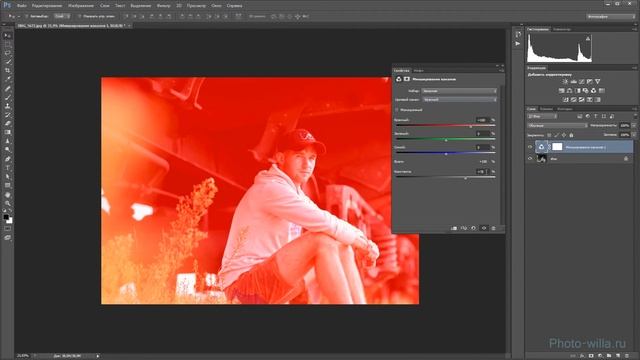Open the Opacity value dropdown
Image resolution: width=640 pixels, height=360 pixels.
(x=634, y=126)
